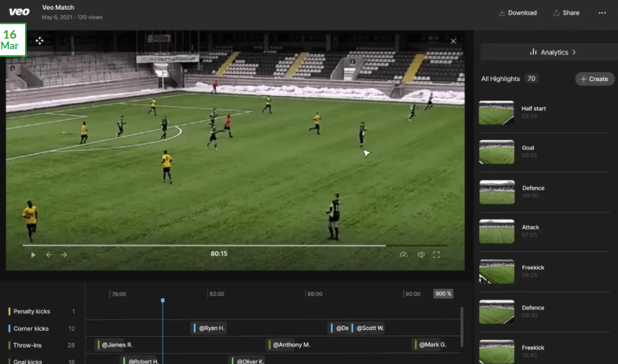This screenshot has height=364, width=618.
Task: Open the playback speed gauge control
Action: [x=403, y=255]
